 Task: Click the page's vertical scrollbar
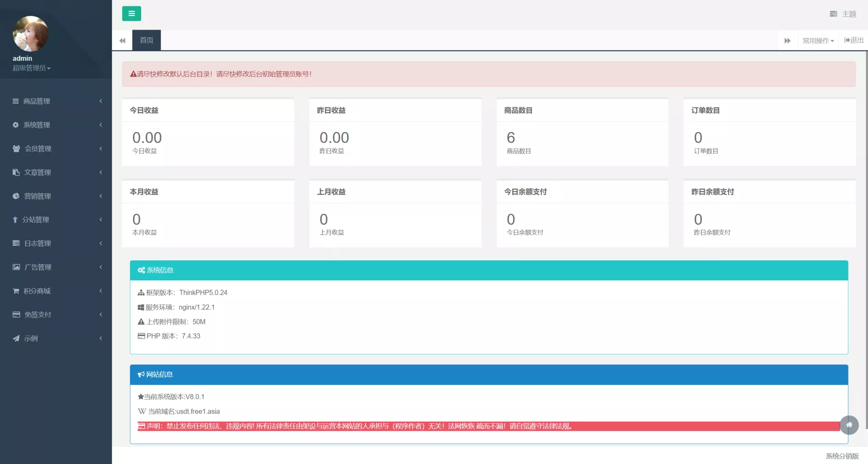pyautogui.click(x=866, y=238)
